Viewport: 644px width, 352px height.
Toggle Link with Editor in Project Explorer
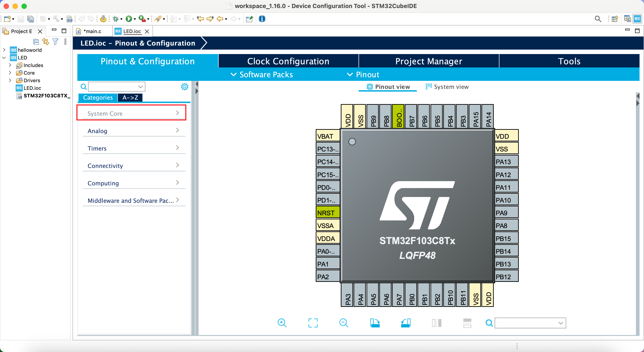point(46,42)
